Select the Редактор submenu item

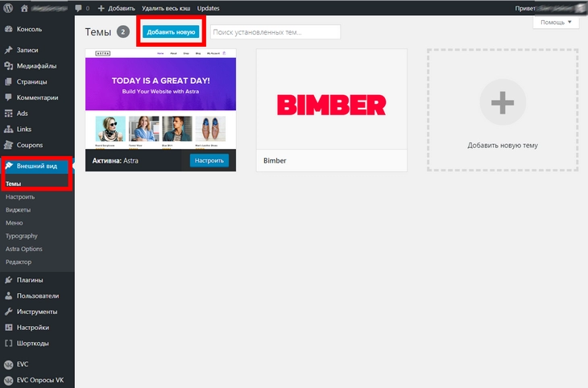[19, 262]
